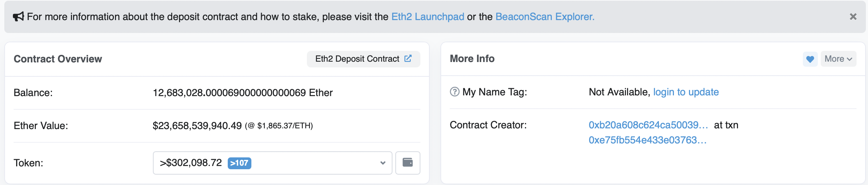Dismiss the deposit contract info banner
Image resolution: width=868 pixels, height=185 pixels.
pos(853,16)
